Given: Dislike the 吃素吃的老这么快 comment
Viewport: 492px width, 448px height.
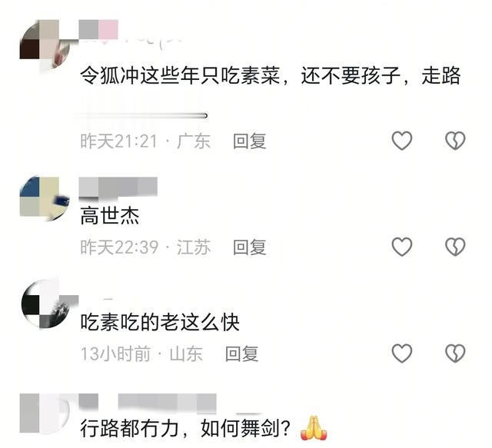Looking at the screenshot, I should [x=455, y=353].
